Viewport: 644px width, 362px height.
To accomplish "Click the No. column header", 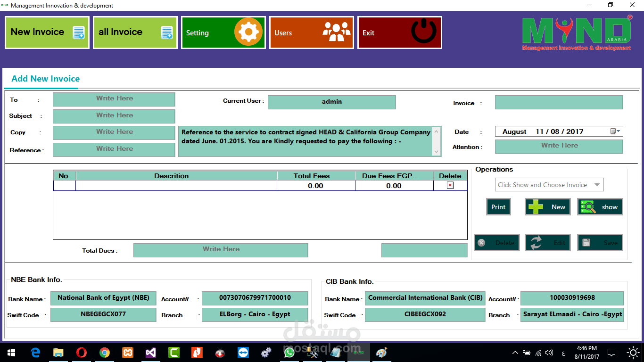I will [x=64, y=176].
